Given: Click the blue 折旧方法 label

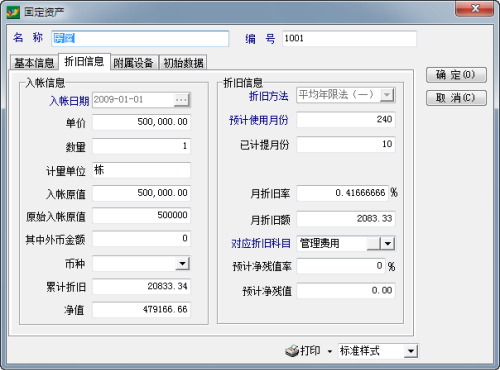Looking at the screenshot, I should click(268, 96).
